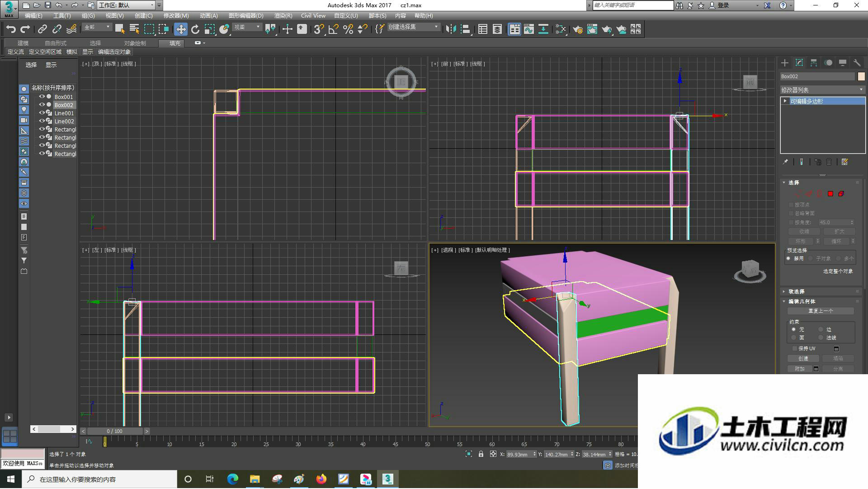Toggle visibility eye of Line001
This screenshot has width=868, height=489.
[42, 113]
